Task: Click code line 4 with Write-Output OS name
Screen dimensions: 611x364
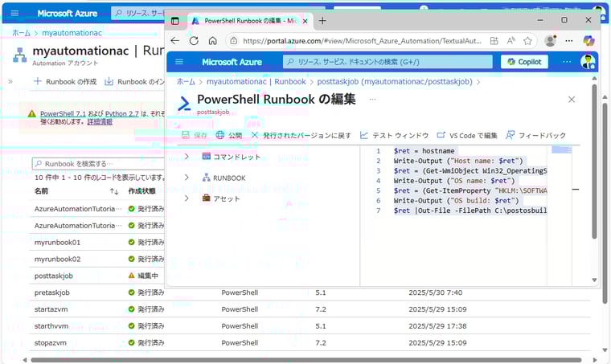Action: point(454,181)
